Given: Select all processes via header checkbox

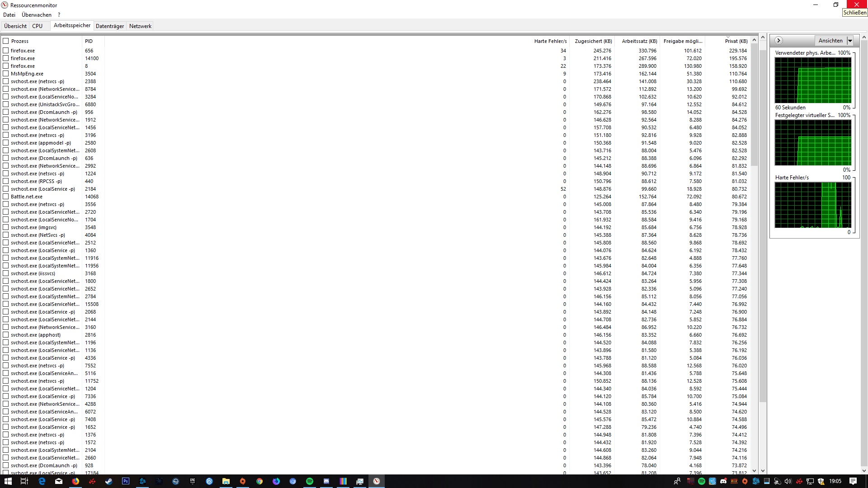Looking at the screenshot, I should (x=6, y=41).
